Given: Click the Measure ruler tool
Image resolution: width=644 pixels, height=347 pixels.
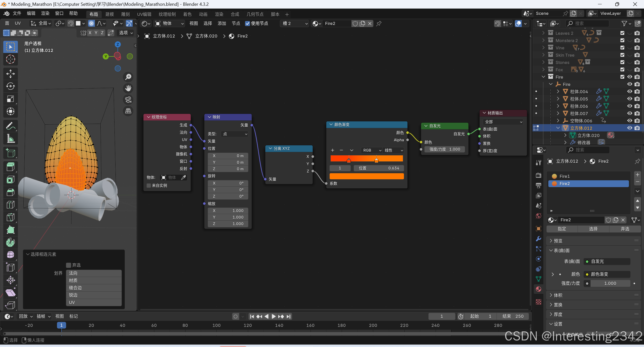Looking at the screenshot, I should [x=10, y=138].
